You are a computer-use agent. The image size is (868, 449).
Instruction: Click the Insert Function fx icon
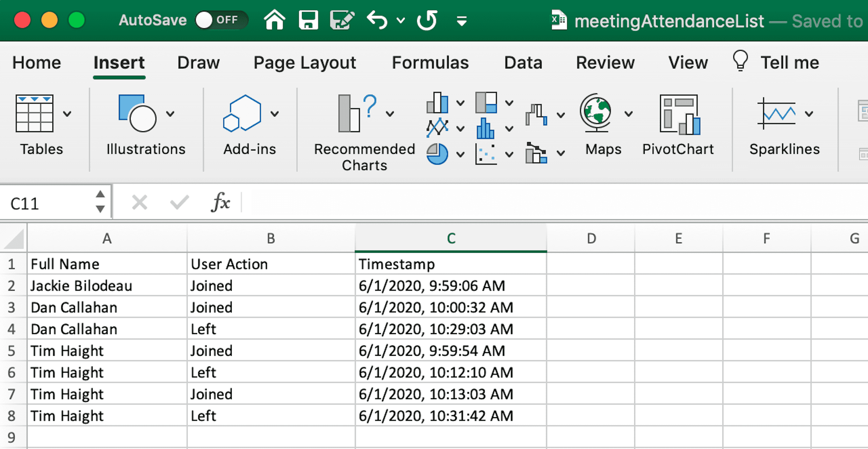click(x=220, y=203)
